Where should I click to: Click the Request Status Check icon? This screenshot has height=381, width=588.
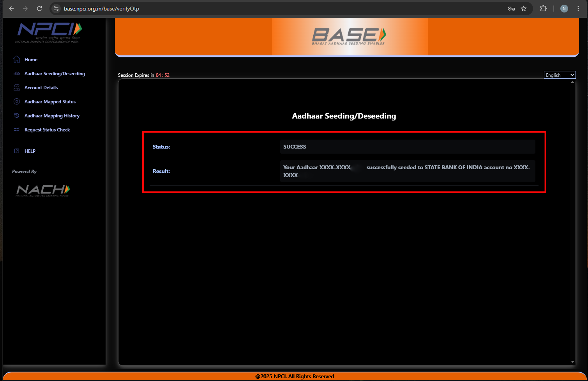(x=17, y=130)
